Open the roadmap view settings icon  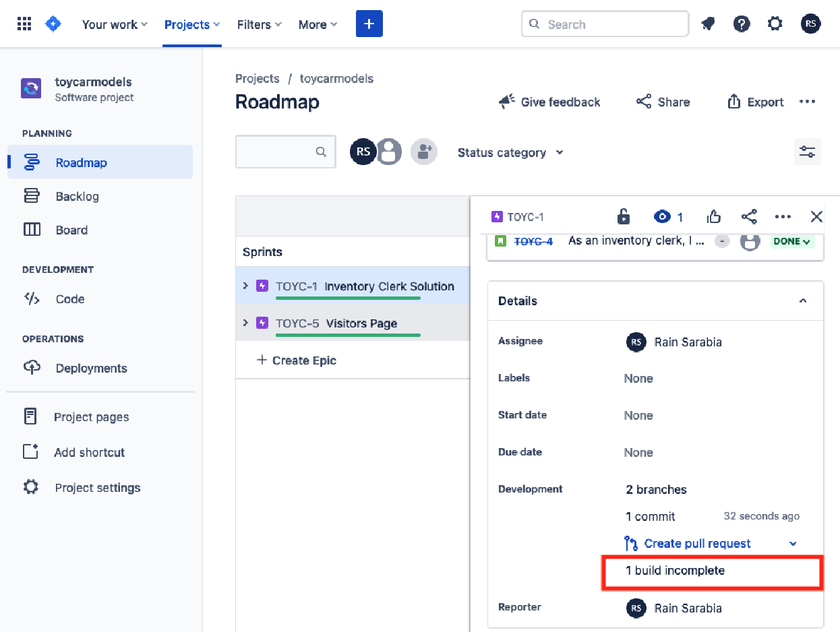pyautogui.click(x=807, y=152)
